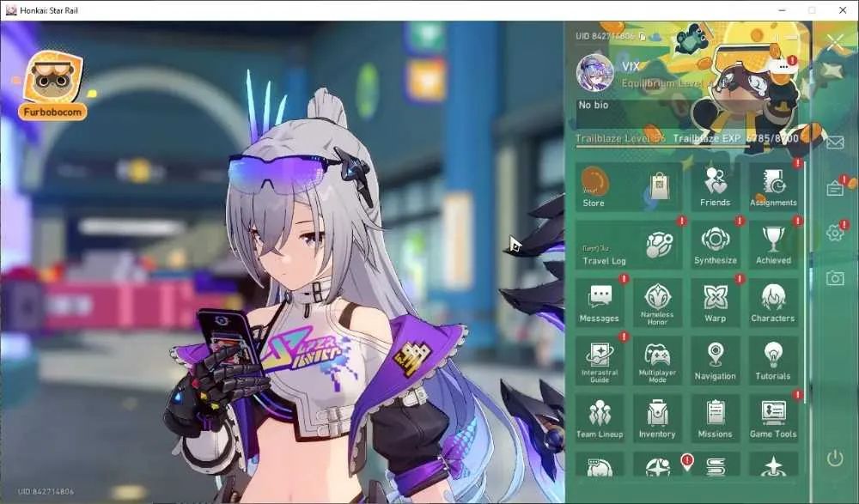The width and height of the screenshot is (859, 504).
Task: Open the Messages tile
Action: (600, 302)
